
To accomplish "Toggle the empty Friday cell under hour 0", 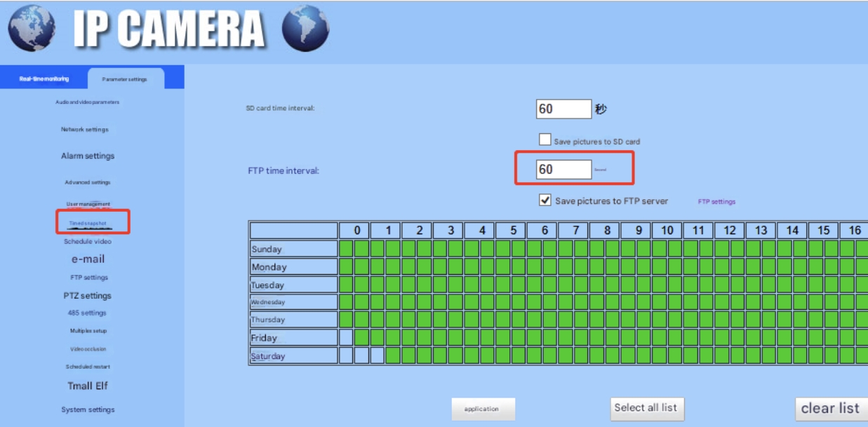I will coord(345,338).
